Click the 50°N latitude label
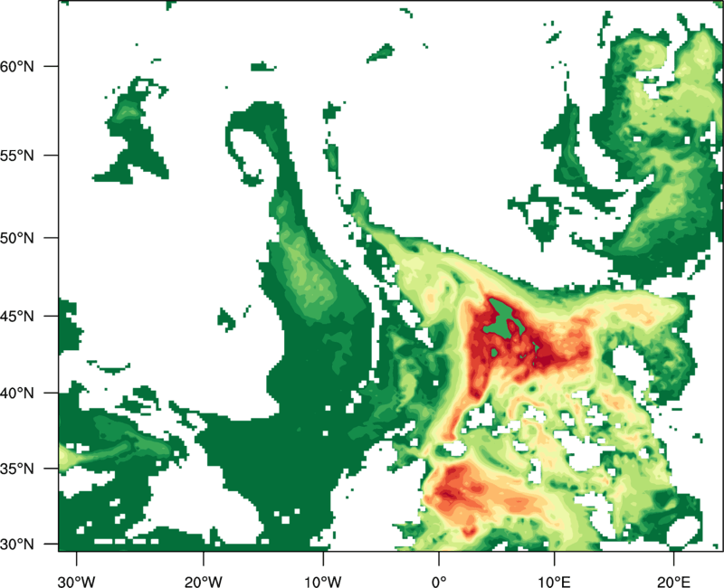Image resolution: width=724 pixels, height=588 pixels. (x=17, y=238)
